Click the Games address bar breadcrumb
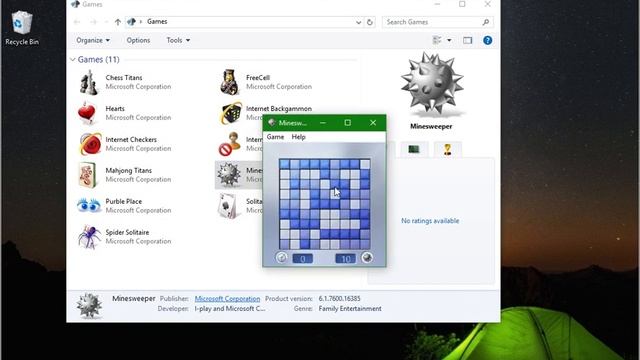The image size is (640, 360). (x=157, y=22)
